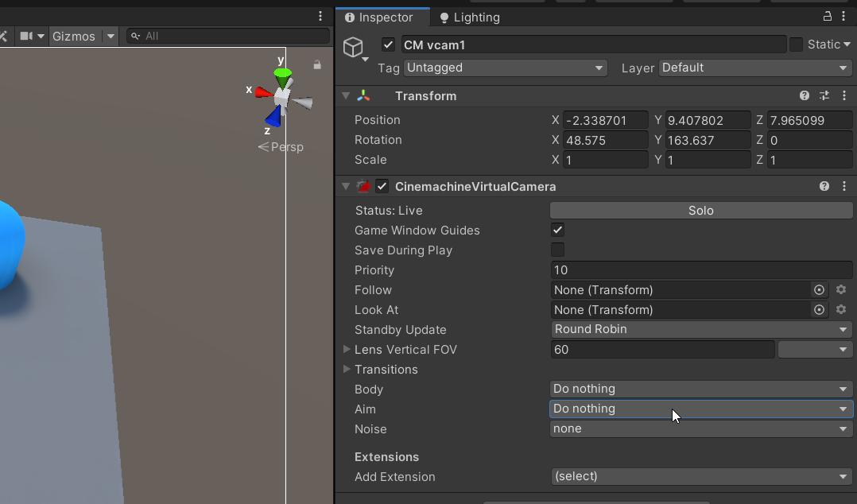Open the Tag Untagged dropdown
Image resolution: width=857 pixels, height=504 pixels.
point(506,68)
